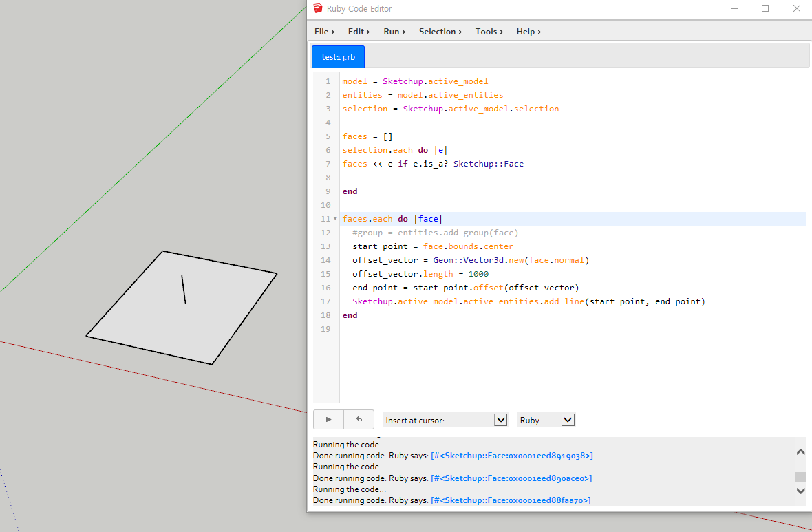
Task: Click 'model.active_entities' on line 2
Action: [x=451, y=95]
